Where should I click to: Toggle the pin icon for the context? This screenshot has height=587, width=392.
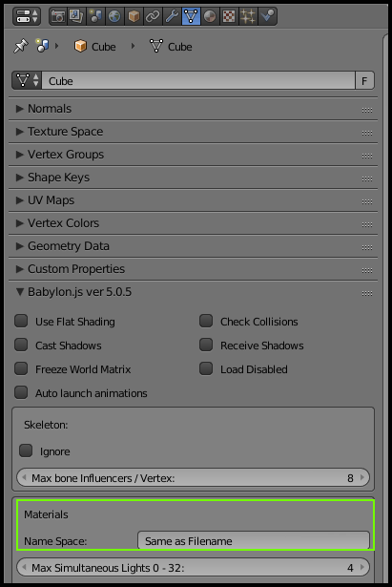point(21,46)
